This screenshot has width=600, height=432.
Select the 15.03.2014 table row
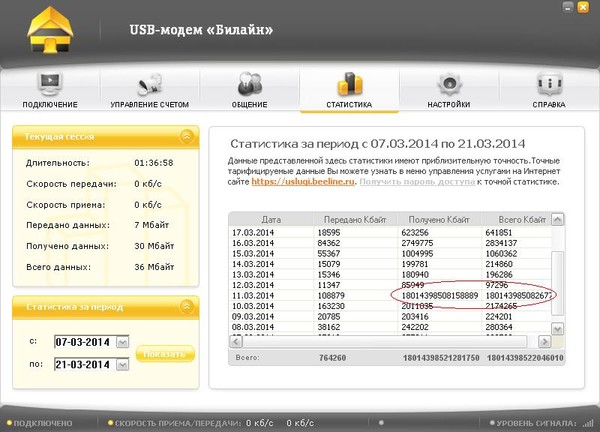coord(390,253)
